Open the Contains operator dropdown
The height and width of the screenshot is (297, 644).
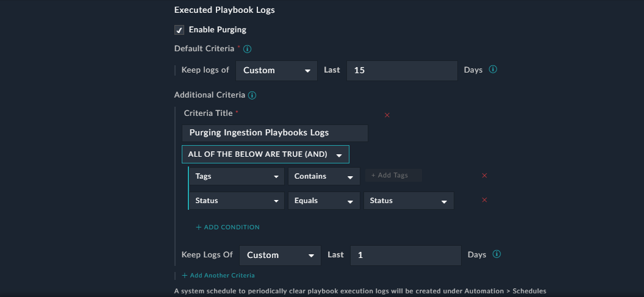tap(324, 176)
